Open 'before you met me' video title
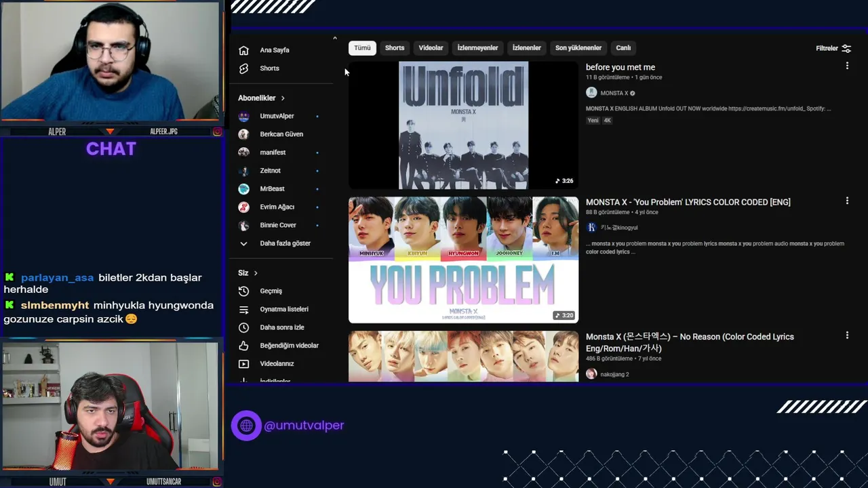 [x=620, y=67]
